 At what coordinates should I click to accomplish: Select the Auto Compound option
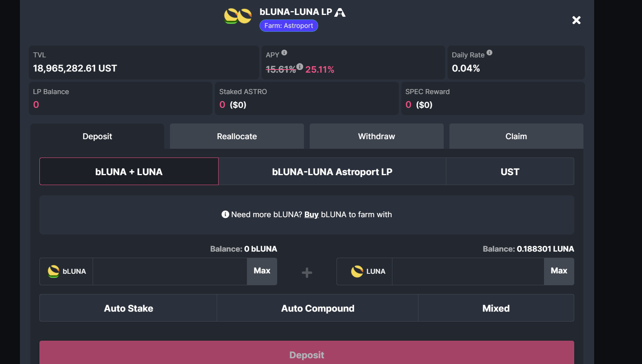pyautogui.click(x=317, y=308)
